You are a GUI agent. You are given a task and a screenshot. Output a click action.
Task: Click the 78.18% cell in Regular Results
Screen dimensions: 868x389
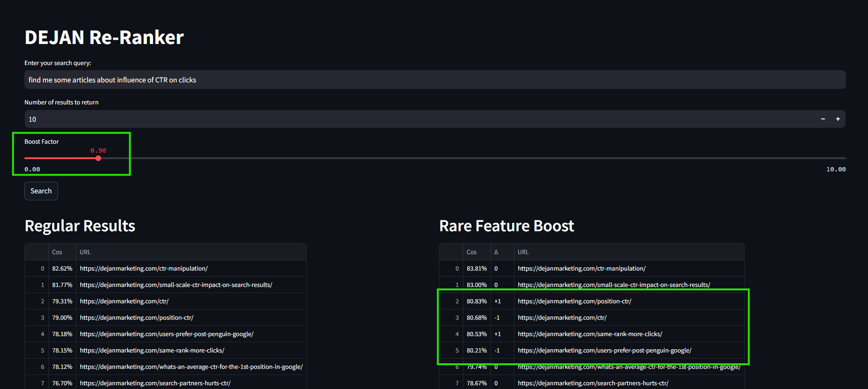[x=62, y=334]
